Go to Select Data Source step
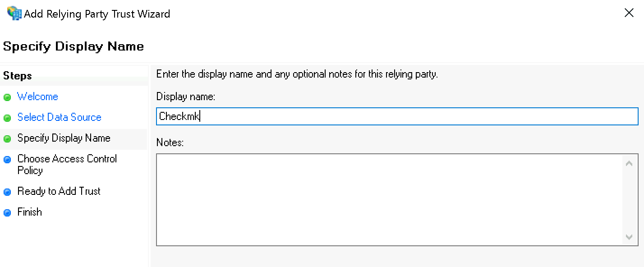Image resolution: width=644 pixels, height=267 pixels. pos(59,117)
